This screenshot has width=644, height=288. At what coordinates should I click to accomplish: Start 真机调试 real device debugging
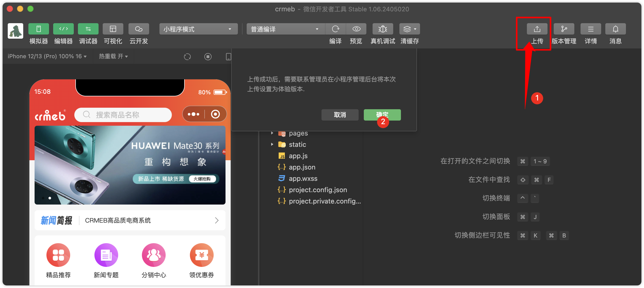pos(383,29)
